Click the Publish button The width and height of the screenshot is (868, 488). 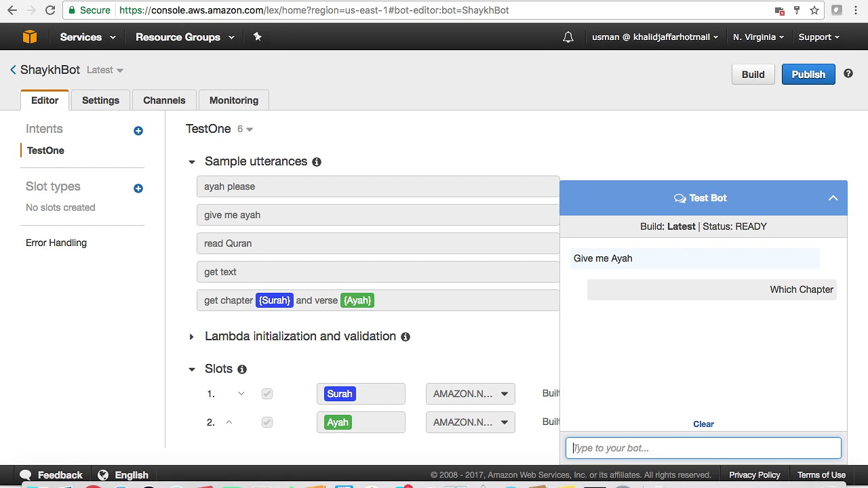pyautogui.click(x=808, y=75)
